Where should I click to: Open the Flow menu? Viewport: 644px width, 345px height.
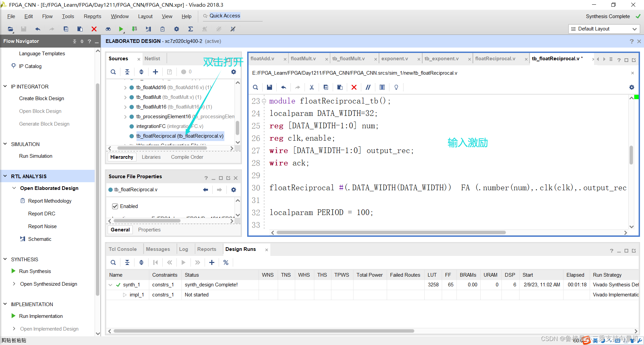(x=47, y=16)
